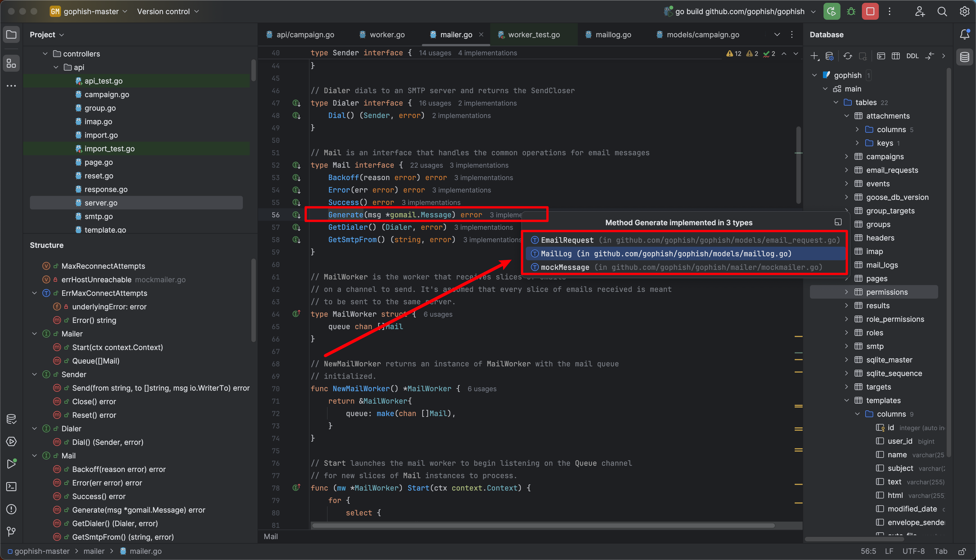Open Notifications bell icon
976x560 pixels.
964,35
